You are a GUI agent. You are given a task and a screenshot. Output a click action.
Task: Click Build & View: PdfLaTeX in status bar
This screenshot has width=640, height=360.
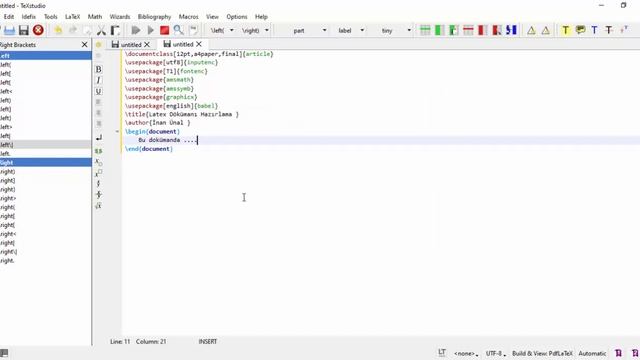[542, 353]
